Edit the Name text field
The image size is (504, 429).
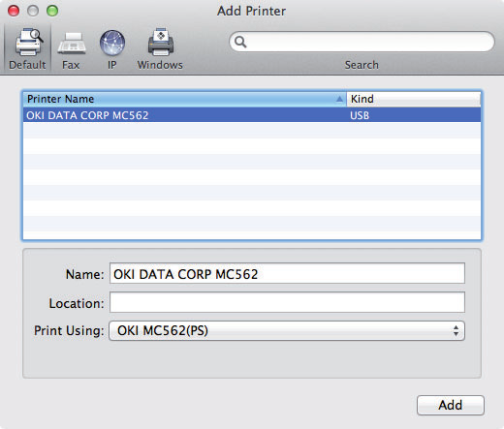click(x=287, y=273)
